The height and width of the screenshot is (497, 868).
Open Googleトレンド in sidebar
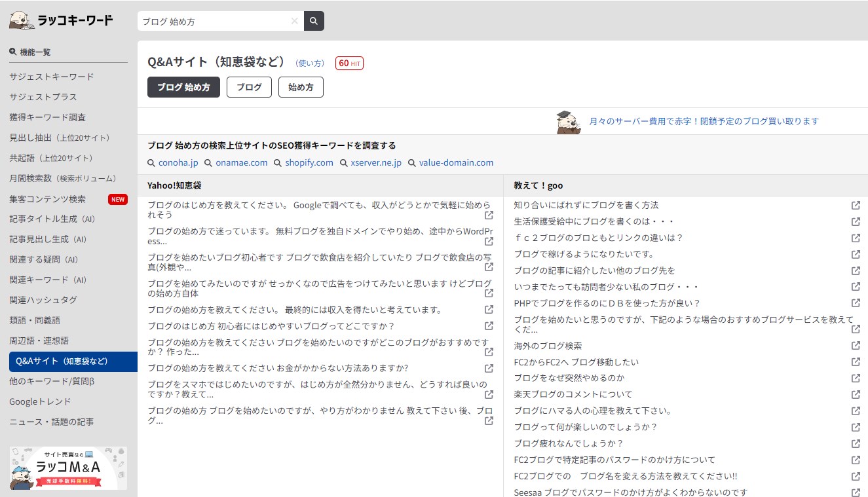(x=40, y=401)
